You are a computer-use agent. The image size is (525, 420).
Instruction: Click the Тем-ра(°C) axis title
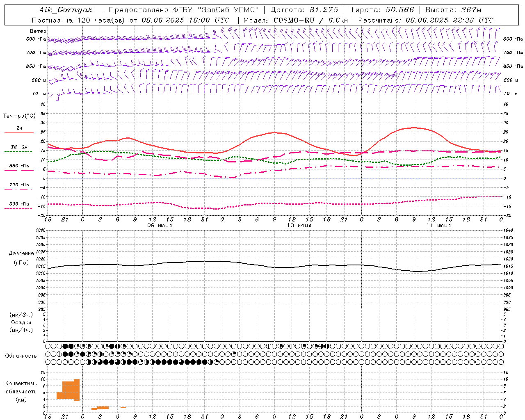19,116
